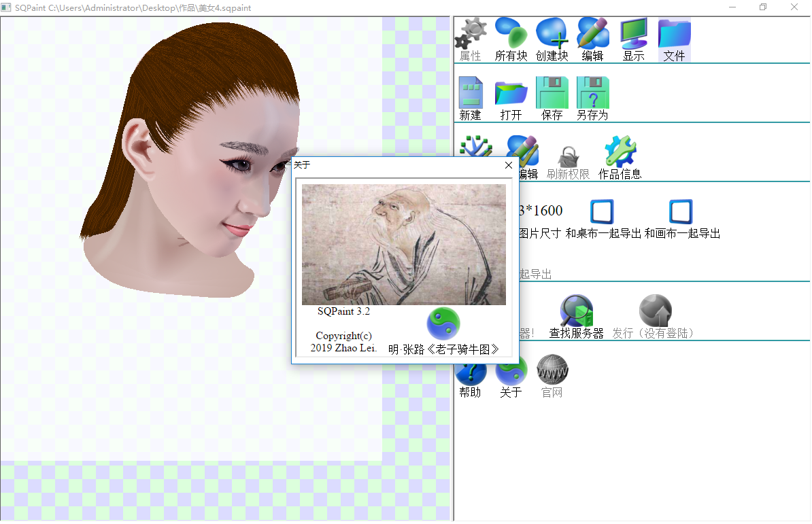The width and height of the screenshot is (812, 524).
Task: Open the 编辑 (Edit) pencil tab icon
Action: tap(592, 35)
